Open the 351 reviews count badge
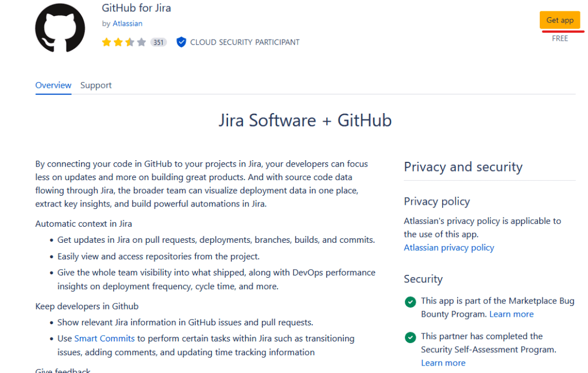 click(158, 42)
